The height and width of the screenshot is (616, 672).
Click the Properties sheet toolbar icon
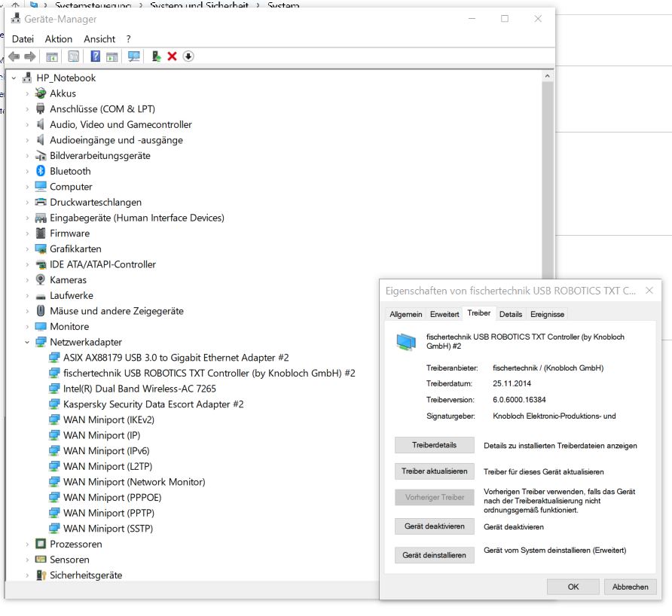tap(73, 56)
